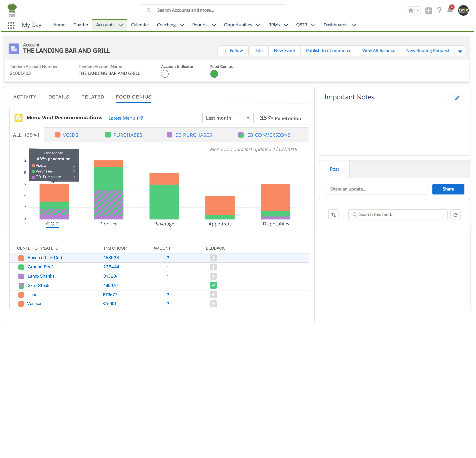Switch to the Related tab

[93, 97]
